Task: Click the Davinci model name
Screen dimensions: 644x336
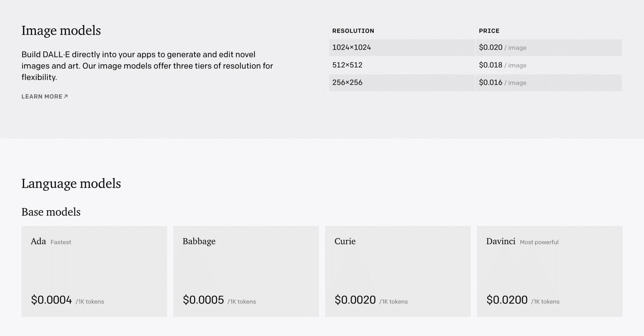Action: pos(501,241)
